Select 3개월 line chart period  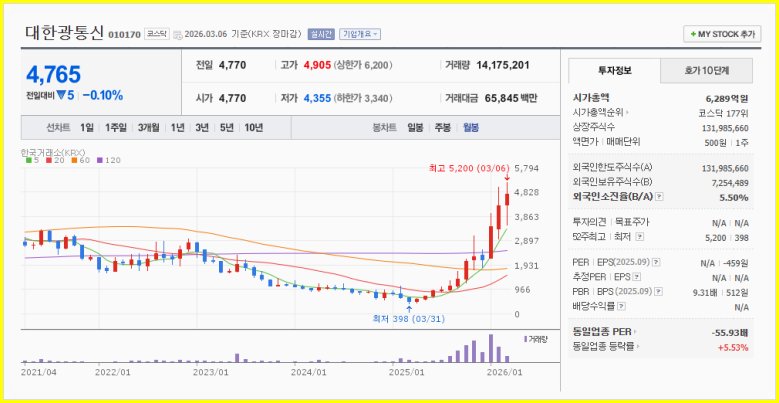click(x=149, y=128)
